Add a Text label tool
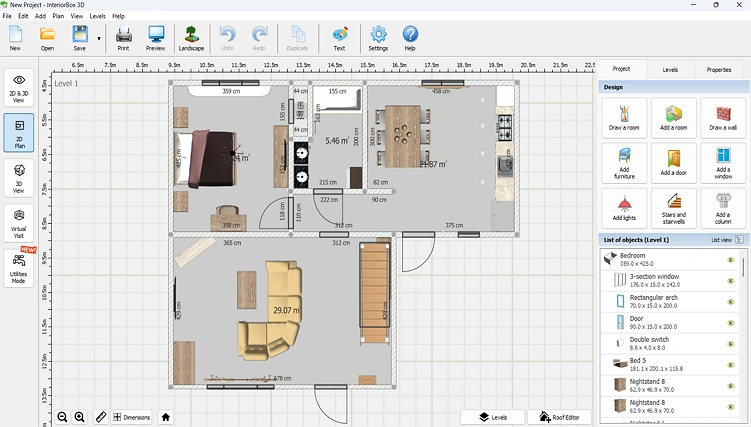This screenshot has height=427, width=751. 340,38
